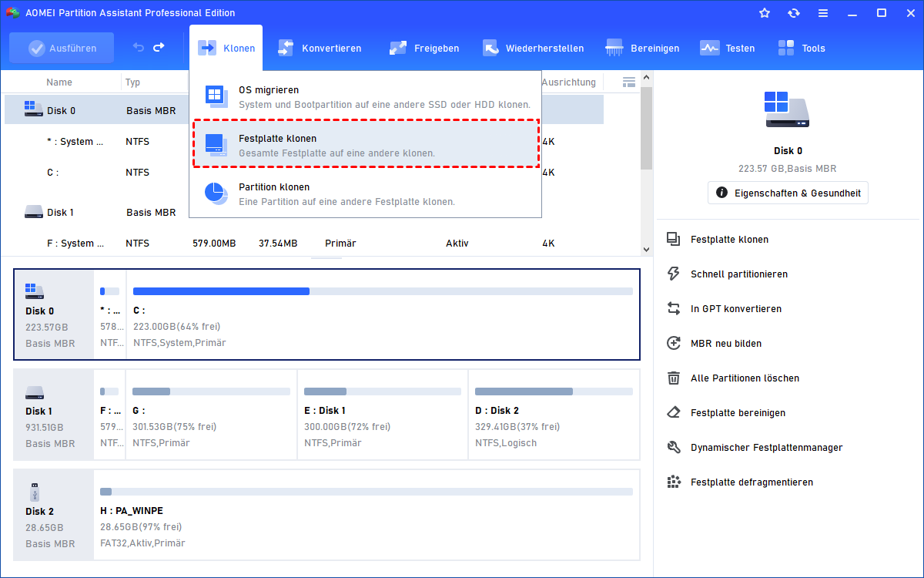Open the Testen menu
The image size is (924, 578).
click(727, 48)
